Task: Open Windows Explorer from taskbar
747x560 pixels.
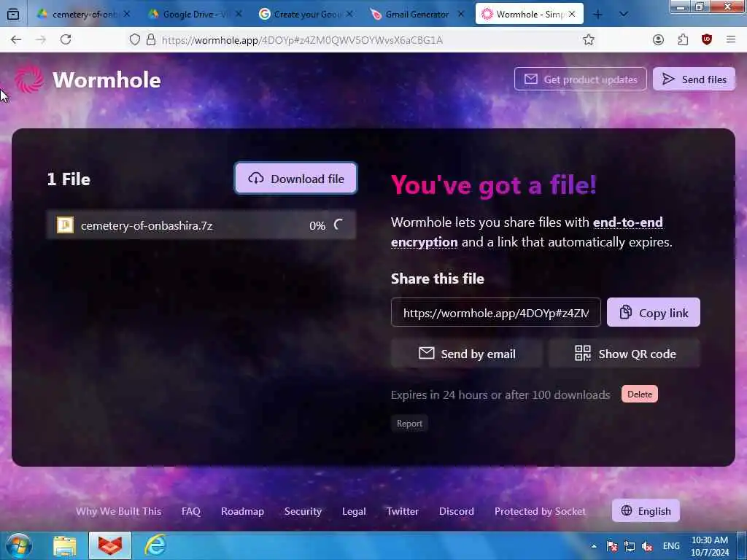Action: click(65, 545)
